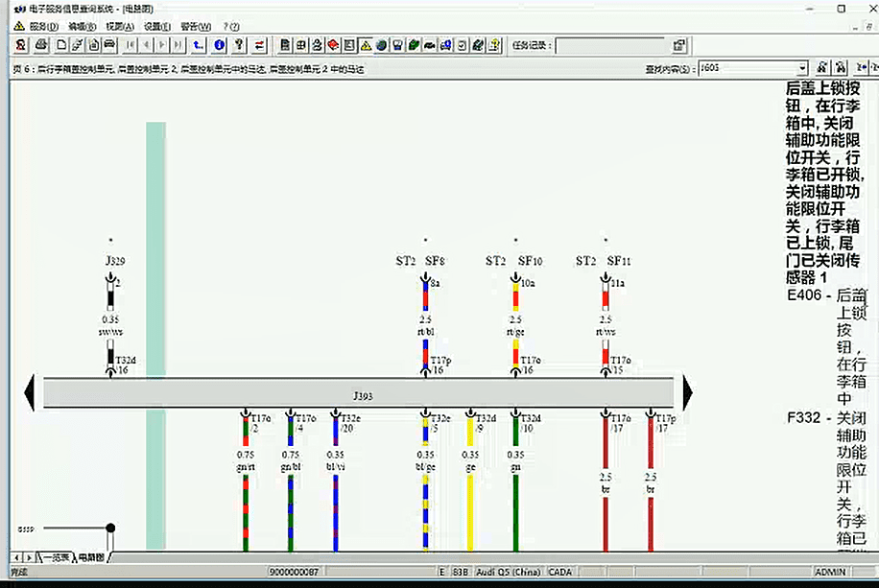Click the button next to 任务记录 field

[x=679, y=44]
